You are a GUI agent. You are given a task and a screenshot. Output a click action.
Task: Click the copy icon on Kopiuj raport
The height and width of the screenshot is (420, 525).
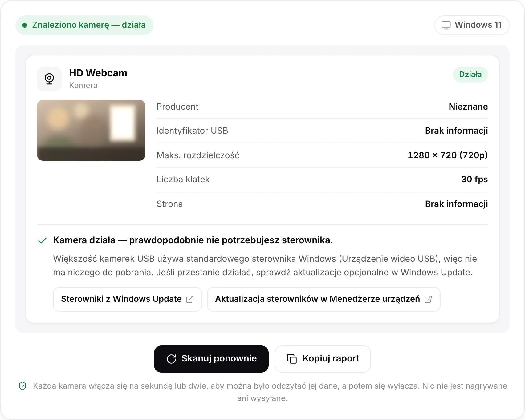(292, 359)
